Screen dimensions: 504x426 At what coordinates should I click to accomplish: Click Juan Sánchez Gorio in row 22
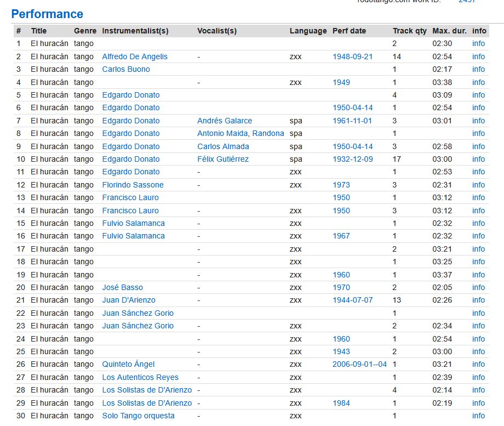pos(138,313)
